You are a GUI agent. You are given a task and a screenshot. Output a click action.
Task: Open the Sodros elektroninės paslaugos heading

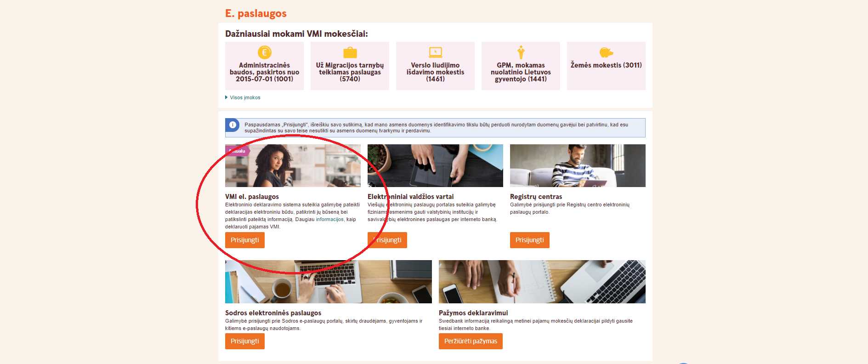[273, 313]
